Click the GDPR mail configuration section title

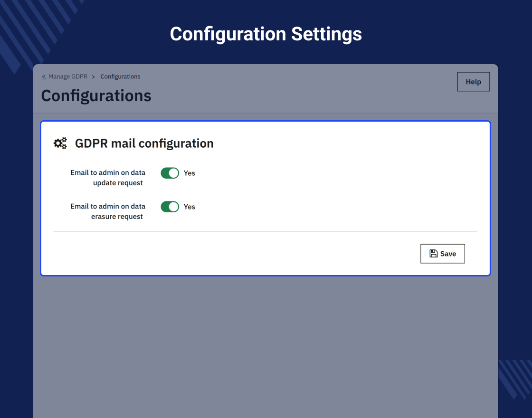[x=144, y=143]
